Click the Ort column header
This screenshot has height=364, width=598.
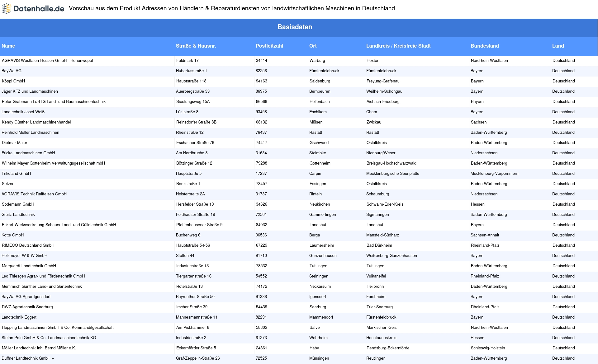click(313, 46)
